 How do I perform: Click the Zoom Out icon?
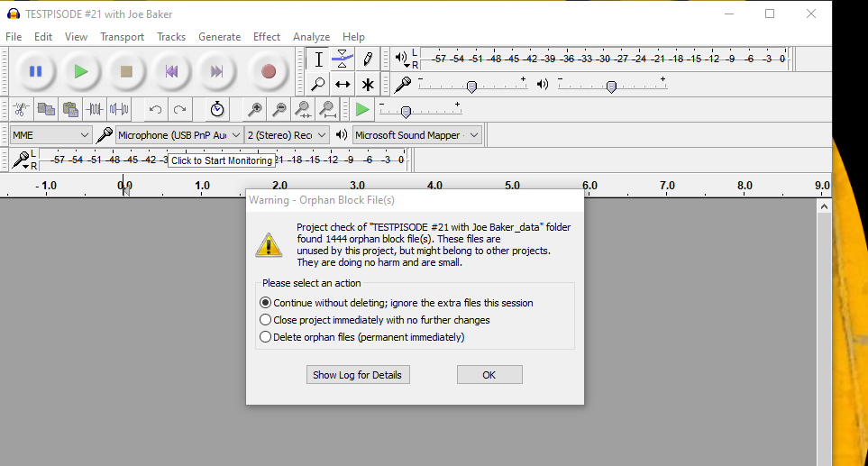[279, 110]
